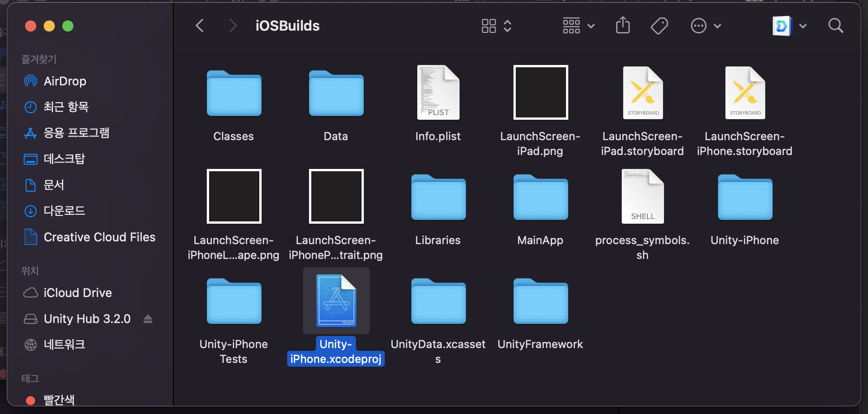Image resolution: width=868 pixels, height=414 pixels.
Task: Select the Unity-iPhone.xcodeproj project icon
Action: pos(336,301)
